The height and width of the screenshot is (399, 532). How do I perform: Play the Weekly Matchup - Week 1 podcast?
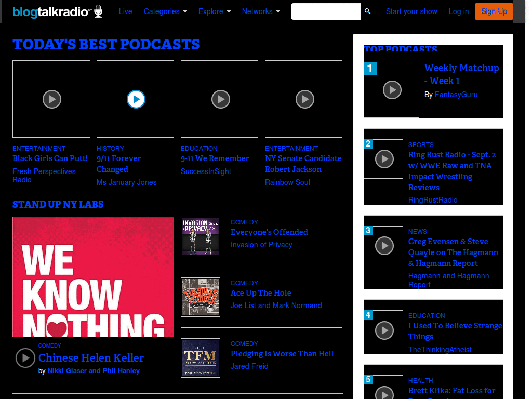pos(392,90)
